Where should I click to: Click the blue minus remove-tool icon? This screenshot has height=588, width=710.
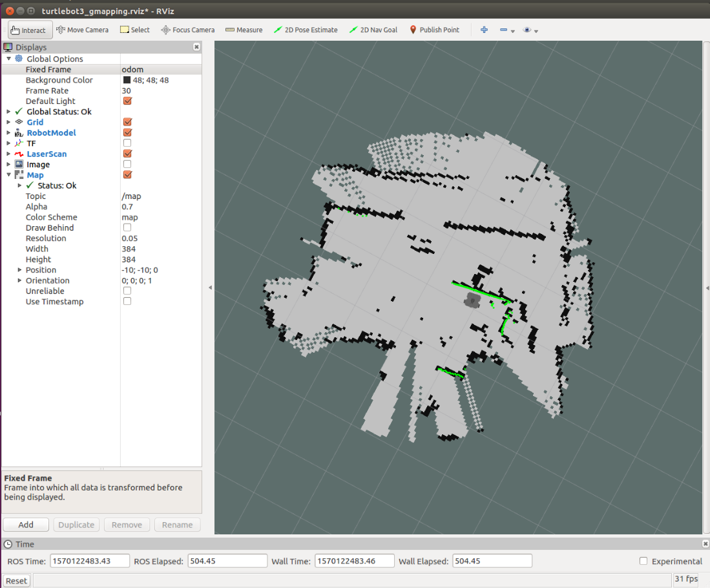503,30
